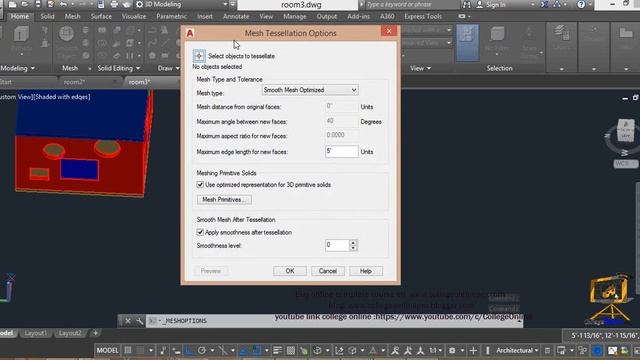Click the hardware acceleration blue circle icon
Viewport: 640px width, 360px height.
597,350
